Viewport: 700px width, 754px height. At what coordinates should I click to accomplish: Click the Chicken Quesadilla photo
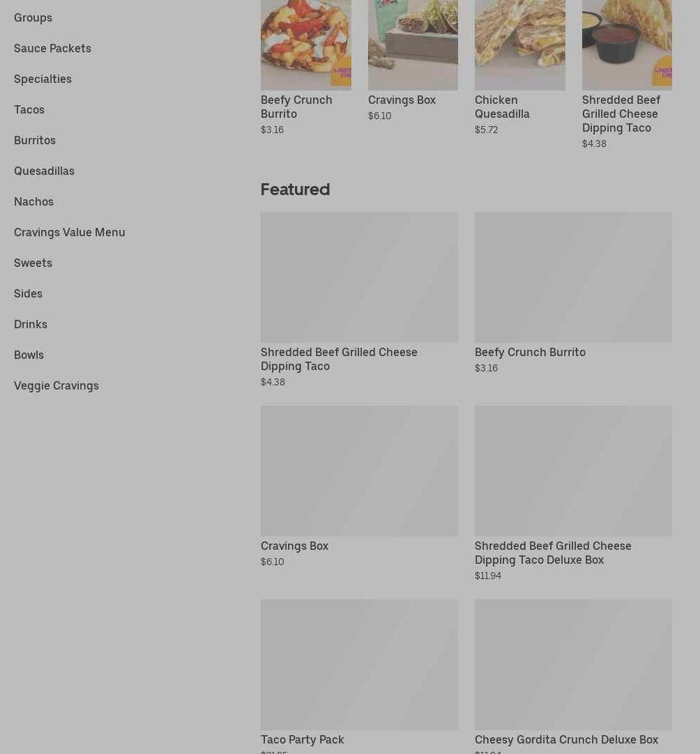pyautogui.click(x=520, y=45)
